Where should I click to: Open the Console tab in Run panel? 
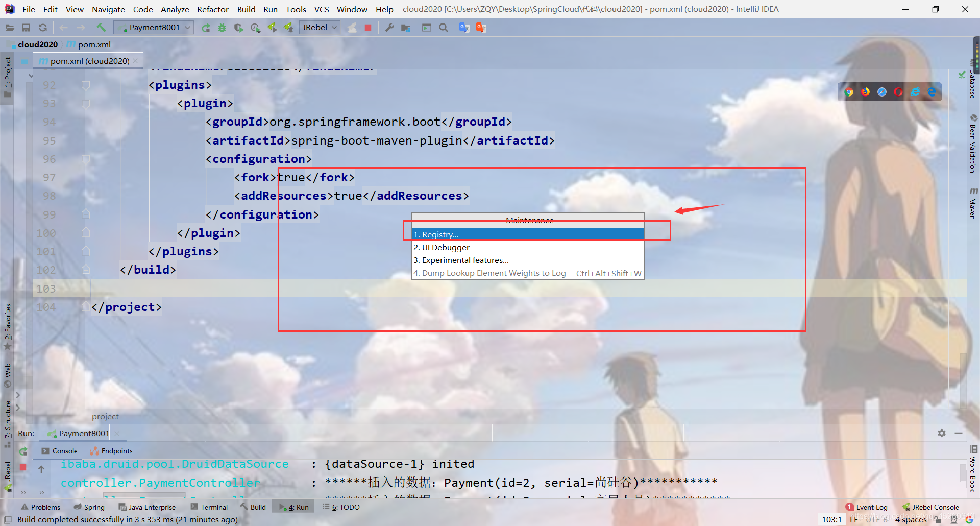[x=60, y=451]
